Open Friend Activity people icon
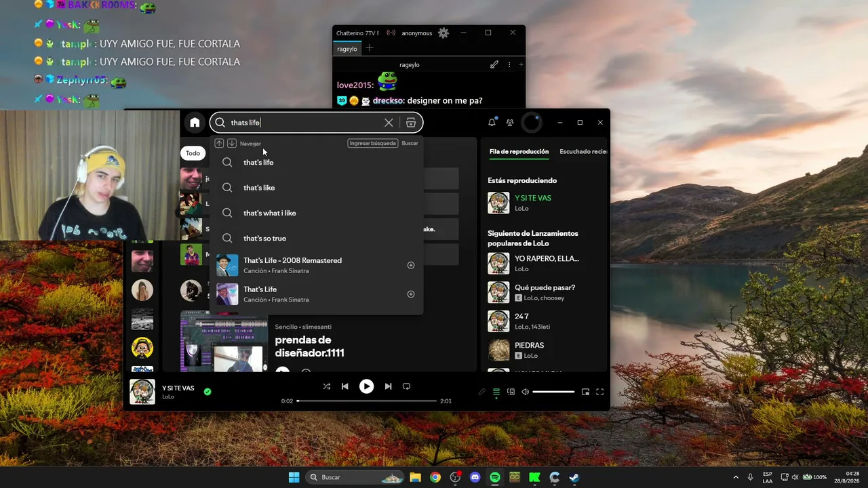 pyautogui.click(x=510, y=123)
